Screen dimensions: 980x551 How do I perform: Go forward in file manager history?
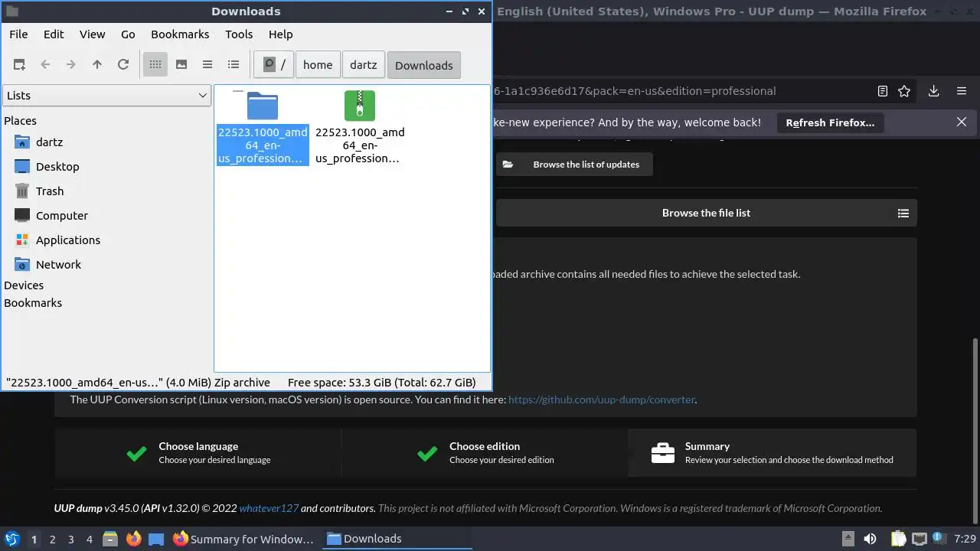point(71,65)
